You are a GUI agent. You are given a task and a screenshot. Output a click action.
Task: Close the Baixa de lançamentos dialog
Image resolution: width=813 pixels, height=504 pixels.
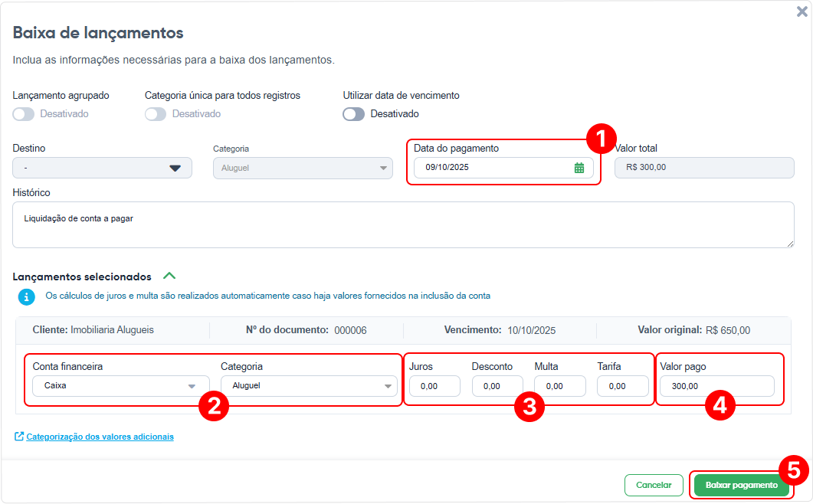point(802,11)
